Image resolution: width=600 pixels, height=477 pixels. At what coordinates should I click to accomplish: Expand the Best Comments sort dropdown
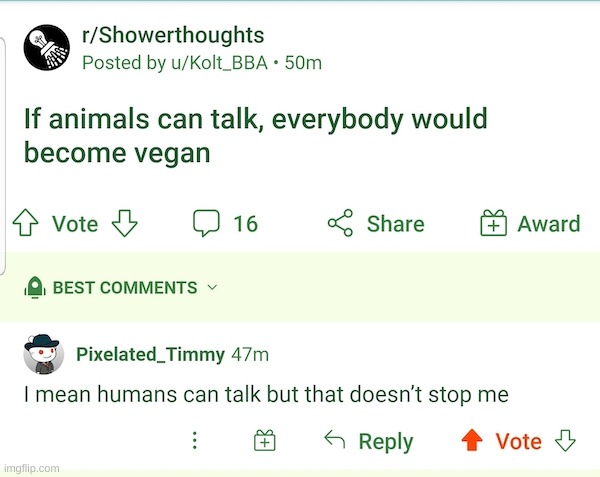tap(211, 288)
